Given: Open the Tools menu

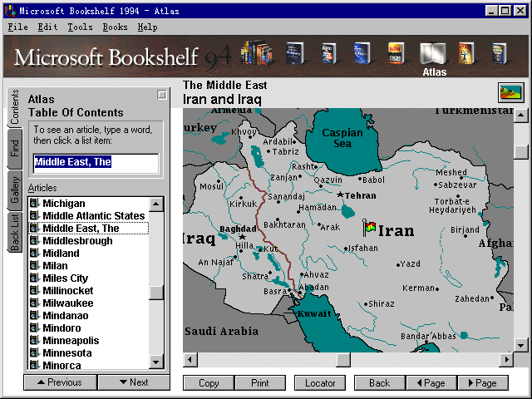Looking at the screenshot, I should [x=80, y=27].
